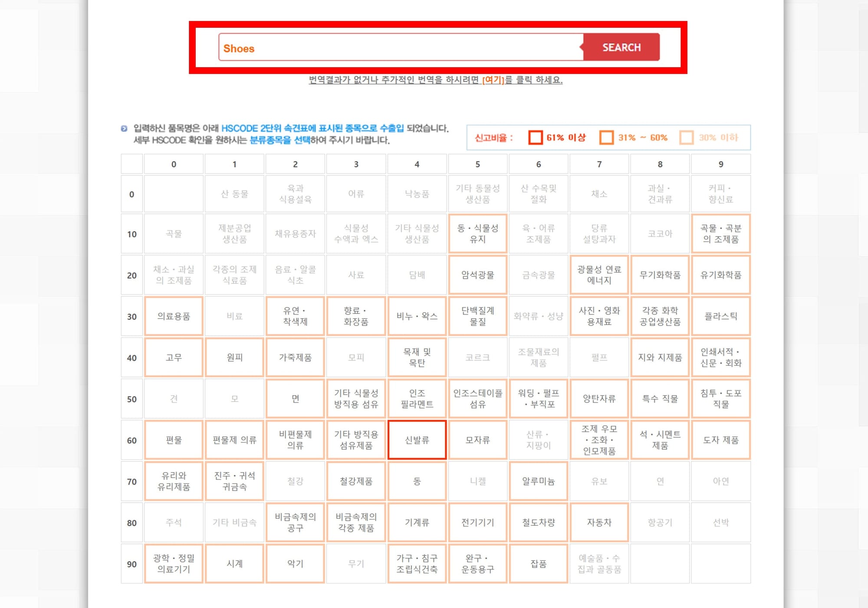Select the 자동차 (automobile) category cell
This screenshot has height=608, width=868.
click(x=599, y=523)
